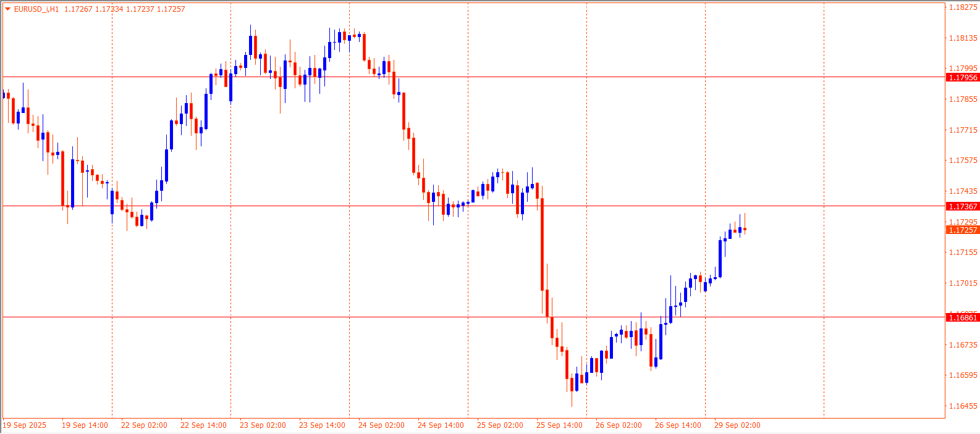Click the long red candle crossing 1.17367 line

coord(542,244)
